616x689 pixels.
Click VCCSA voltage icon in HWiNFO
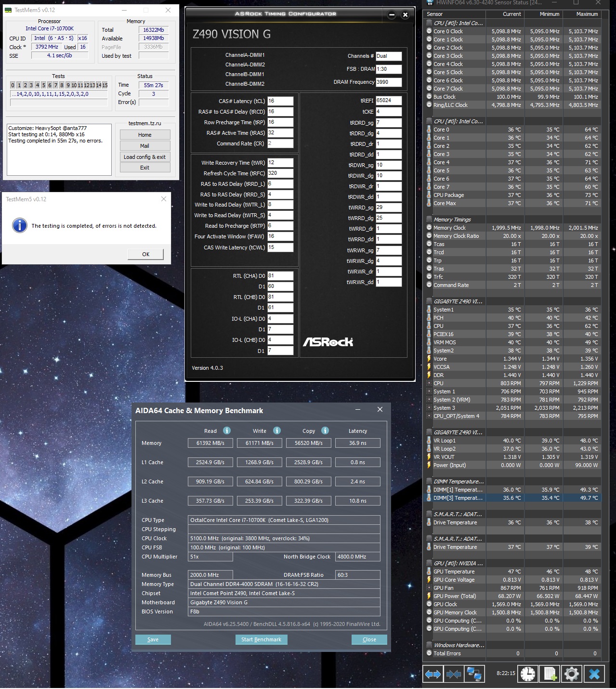click(429, 367)
